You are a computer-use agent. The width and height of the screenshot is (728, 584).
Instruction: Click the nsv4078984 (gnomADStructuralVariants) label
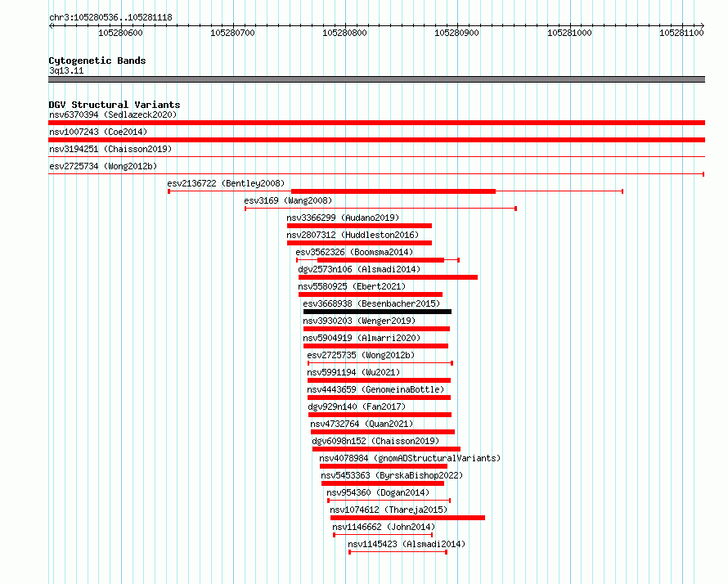click(410, 458)
